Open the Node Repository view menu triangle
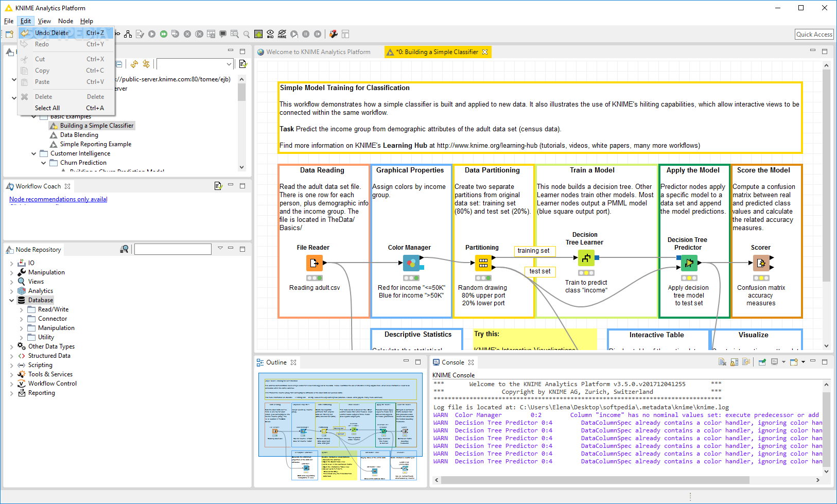The image size is (837, 504). (x=220, y=248)
